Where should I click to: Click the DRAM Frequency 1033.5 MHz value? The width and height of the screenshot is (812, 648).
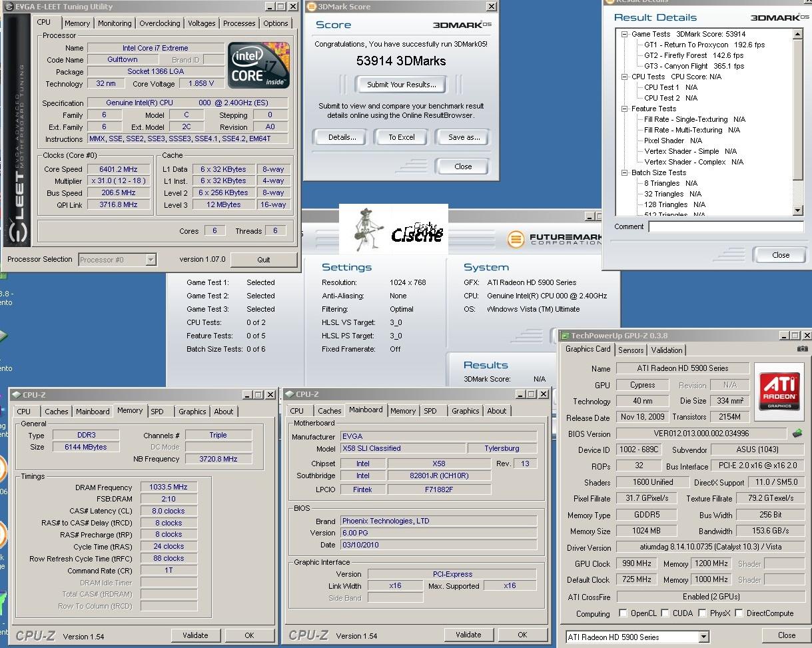point(167,487)
